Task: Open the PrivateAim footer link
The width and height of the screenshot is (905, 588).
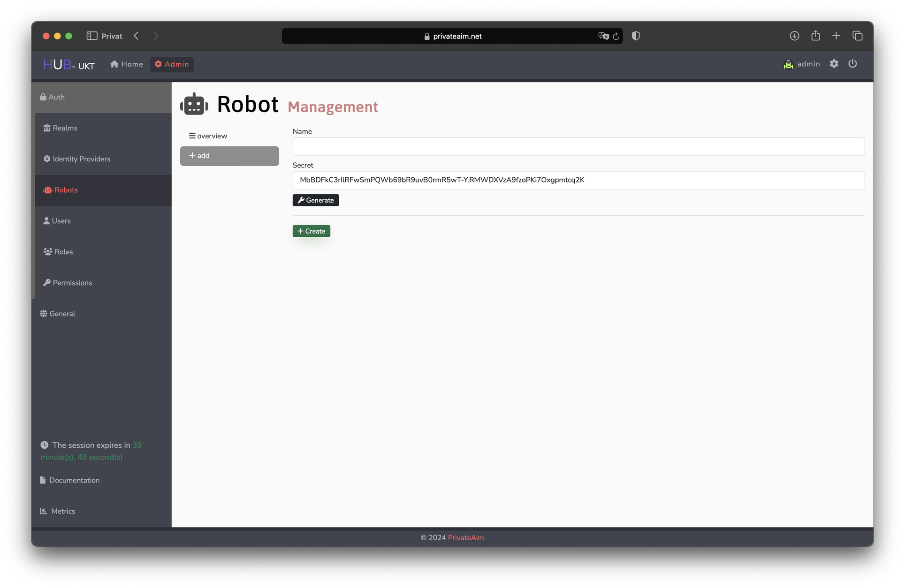Action: click(x=465, y=537)
